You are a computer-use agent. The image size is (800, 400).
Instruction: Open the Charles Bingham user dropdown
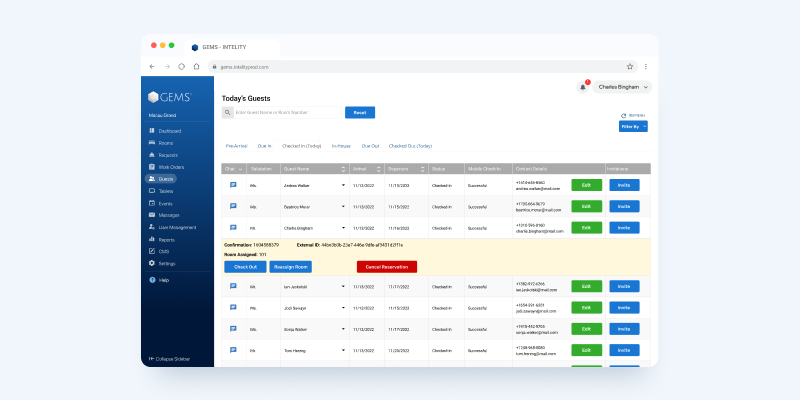pyautogui.click(x=622, y=87)
